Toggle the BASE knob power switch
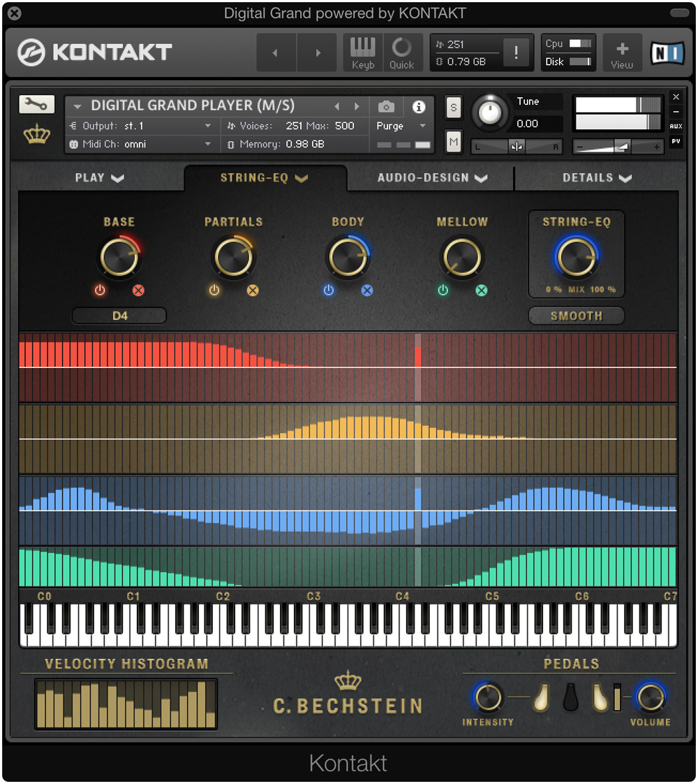 click(99, 290)
